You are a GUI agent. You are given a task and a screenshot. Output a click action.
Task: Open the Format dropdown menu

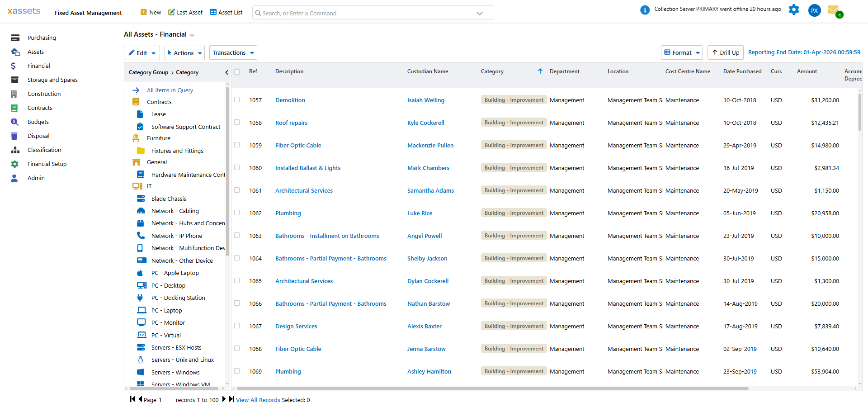coord(682,52)
